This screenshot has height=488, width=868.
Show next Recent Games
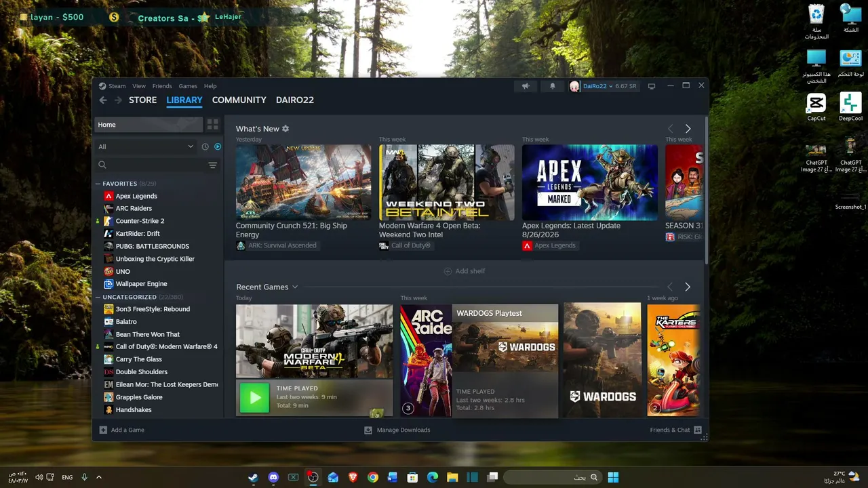(688, 287)
